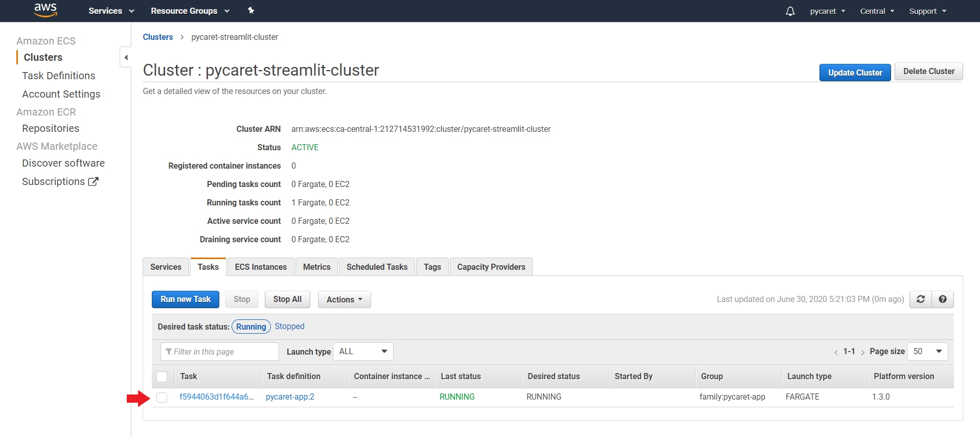This screenshot has height=441, width=980.
Task: Open the notifications bell icon
Action: pyautogui.click(x=790, y=11)
